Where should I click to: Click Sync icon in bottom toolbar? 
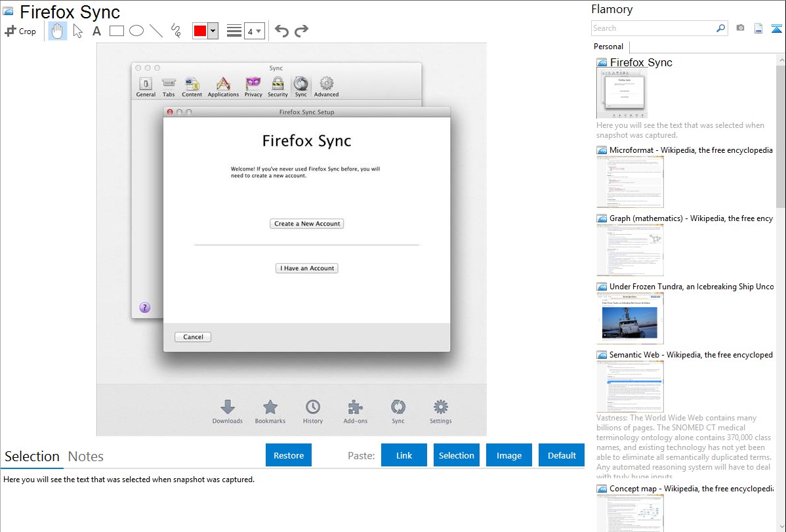[398, 412]
